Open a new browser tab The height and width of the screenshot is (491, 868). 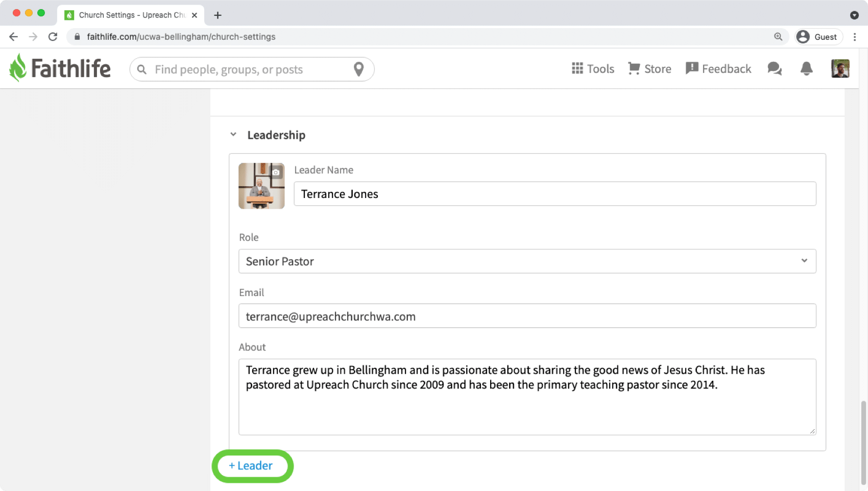coord(218,15)
